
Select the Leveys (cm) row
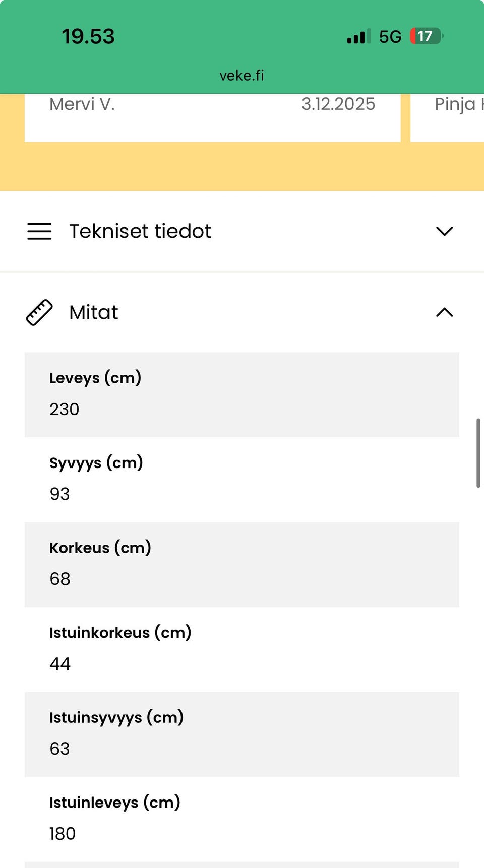coord(241,394)
